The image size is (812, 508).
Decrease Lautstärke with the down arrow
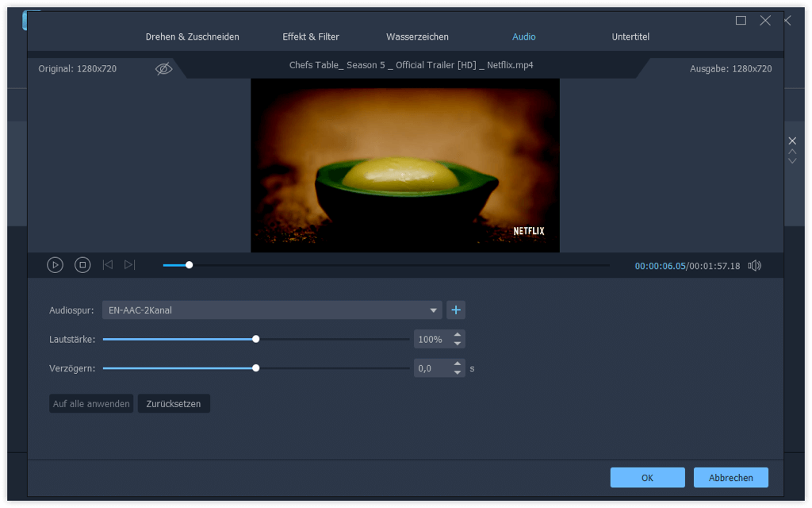458,344
